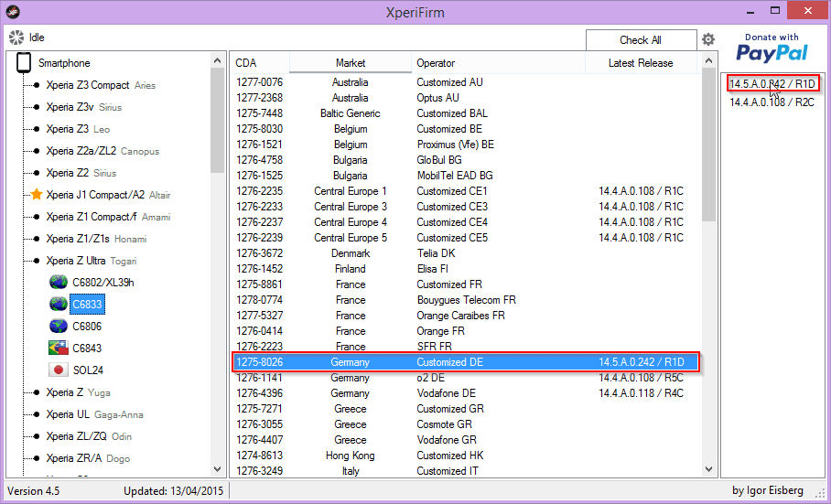Select the Cosmote GR row
The image size is (831, 504).
465,424
